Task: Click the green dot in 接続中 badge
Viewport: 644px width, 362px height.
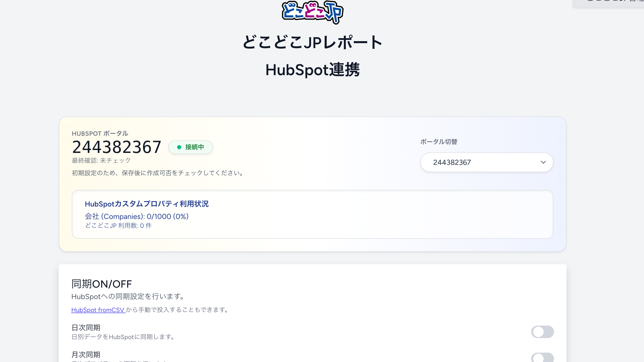Action: (x=179, y=147)
